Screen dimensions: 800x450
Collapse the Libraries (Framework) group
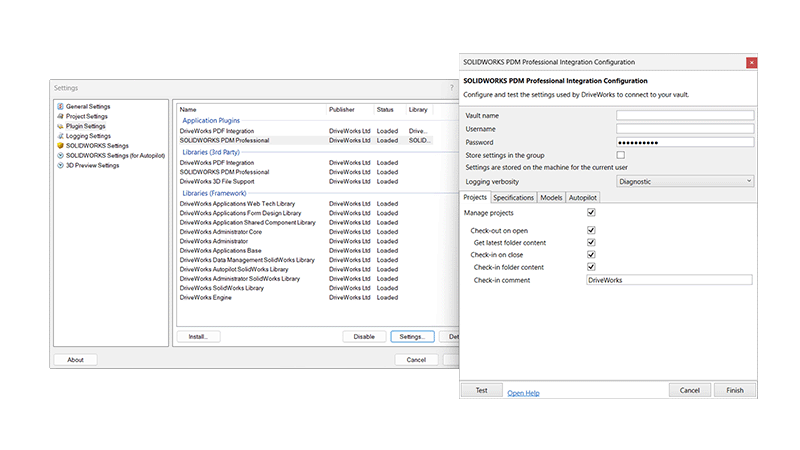point(214,193)
